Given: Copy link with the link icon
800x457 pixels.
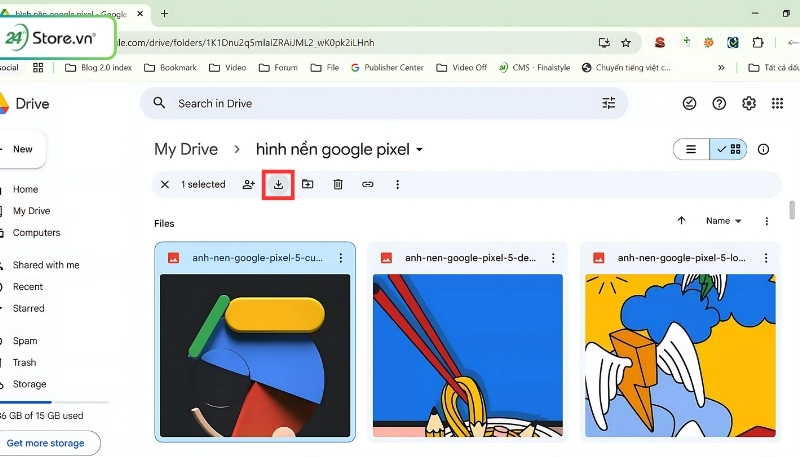Looking at the screenshot, I should [x=367, y=185].
